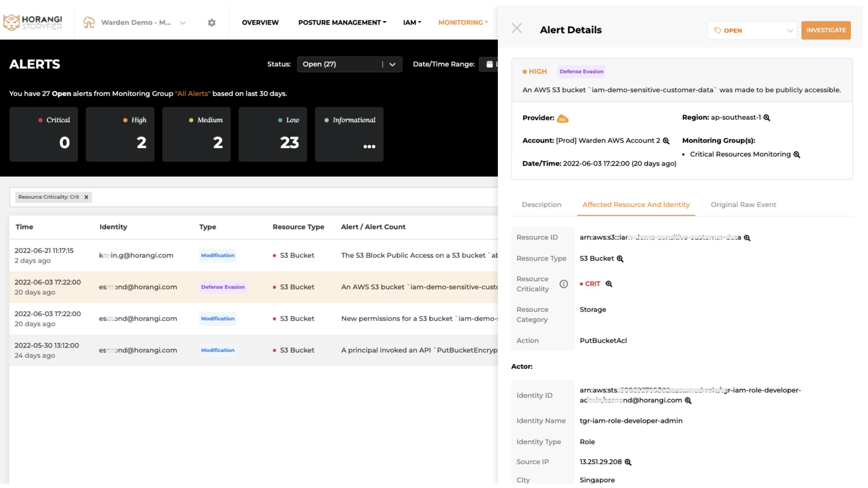Viewport: 868px width, 488px height.
Task: Filter by the Medium severity card
Action: click(196, 134)
